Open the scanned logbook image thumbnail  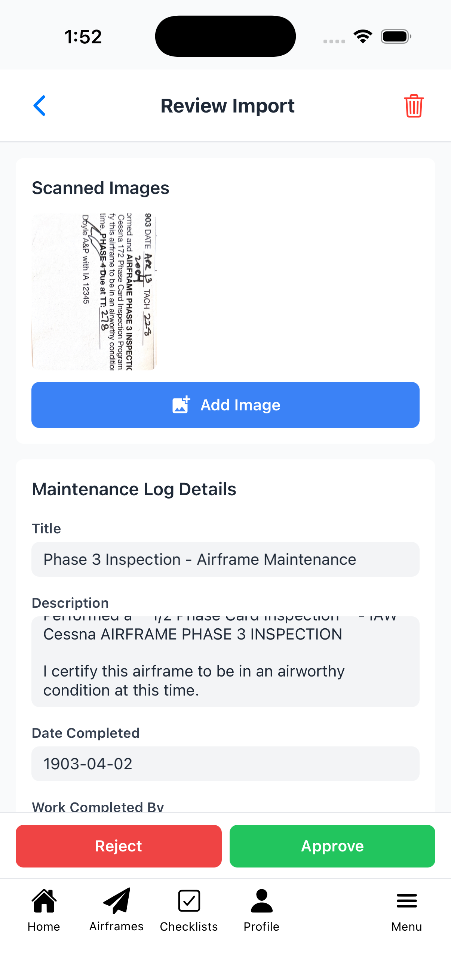[94, 292]
